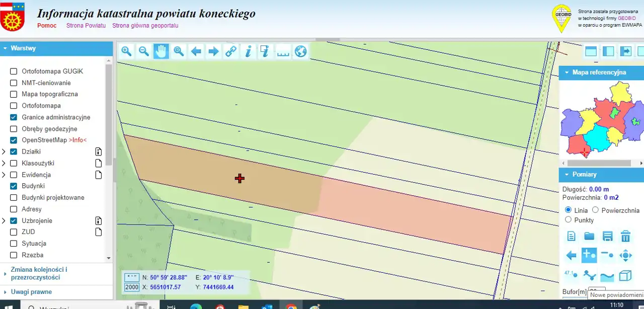This screenshot has width=644, height=309.
Task: Enable the Ortofotomapa GUGiK layer checkbox
Action: tap(14, 71)
